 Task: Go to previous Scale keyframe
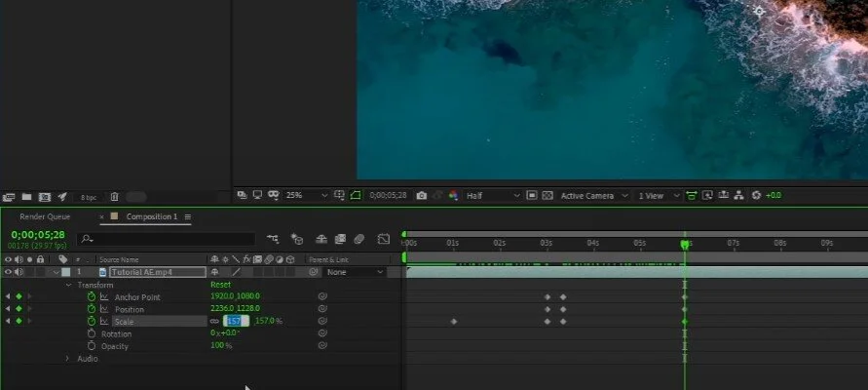pyautogui.click(x=8, y=322)
